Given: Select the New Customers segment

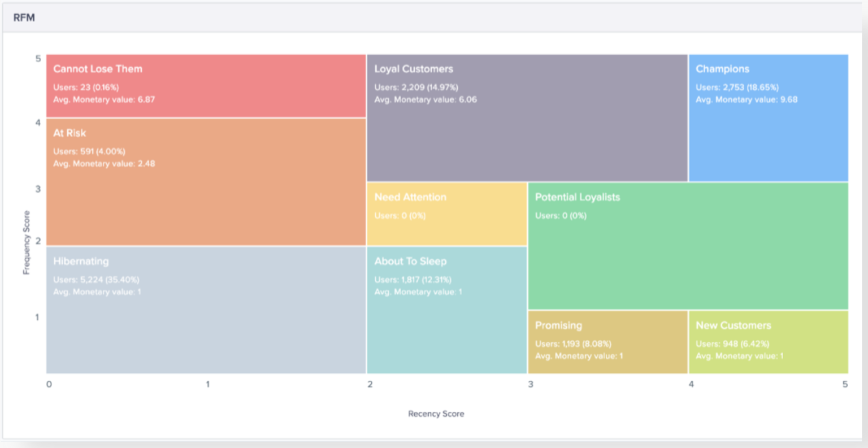Looking at the screenshot, I should click(769, 342).
